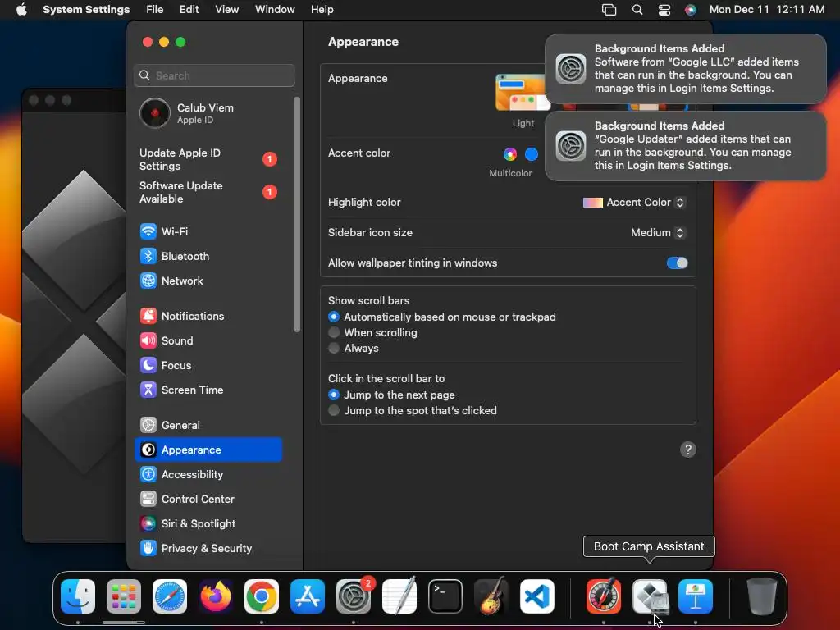The width and height of the screenshot is (840, 630).
Task: Select the currently highlighted Appearance sidebar item
Action: click(x=208, y=450)
